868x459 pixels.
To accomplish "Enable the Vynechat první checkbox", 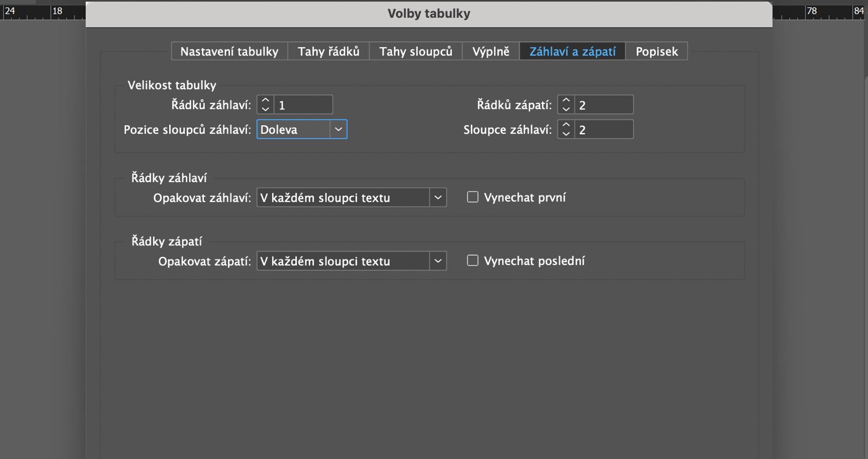I will (473, 197).
